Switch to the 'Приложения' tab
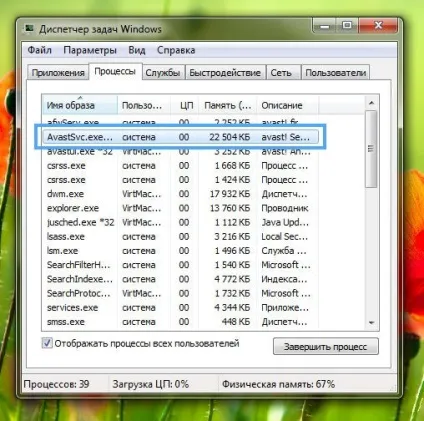The width and height of the screenshot is (424, 421). pos(58,73)
